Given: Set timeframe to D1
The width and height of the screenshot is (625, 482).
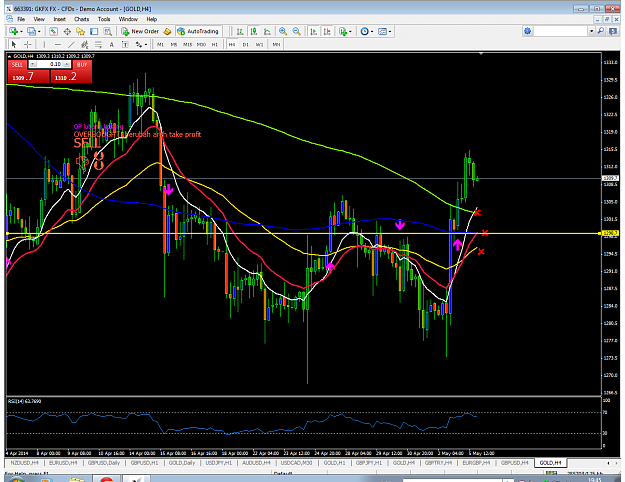Looking at the screenshot, I should pos(246,45).
